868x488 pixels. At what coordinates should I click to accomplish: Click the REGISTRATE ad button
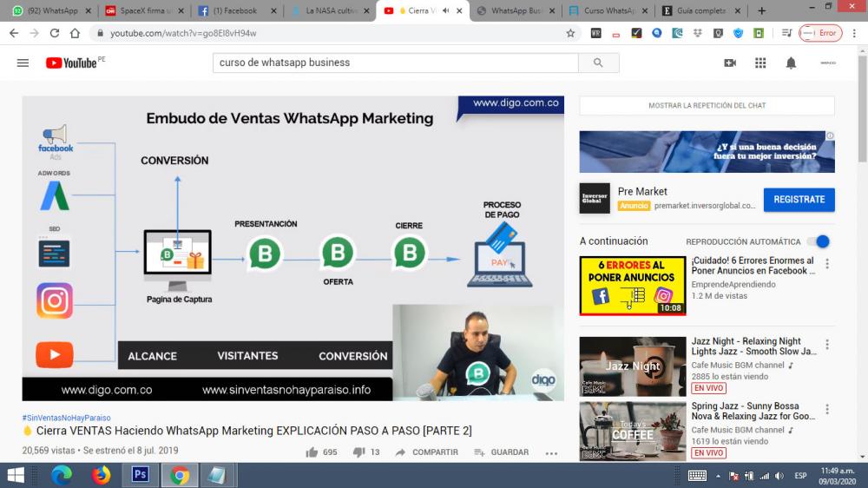click(x=799, y=200)
